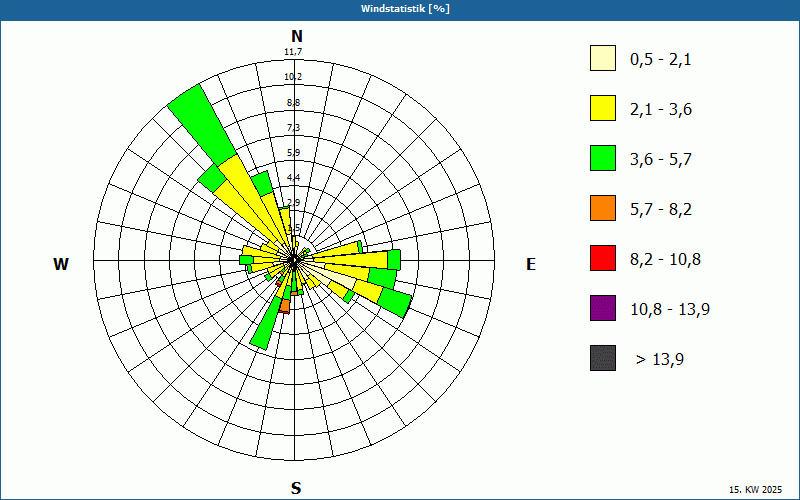Click the Windstatistik [%] title

click(x=405, y=9)
